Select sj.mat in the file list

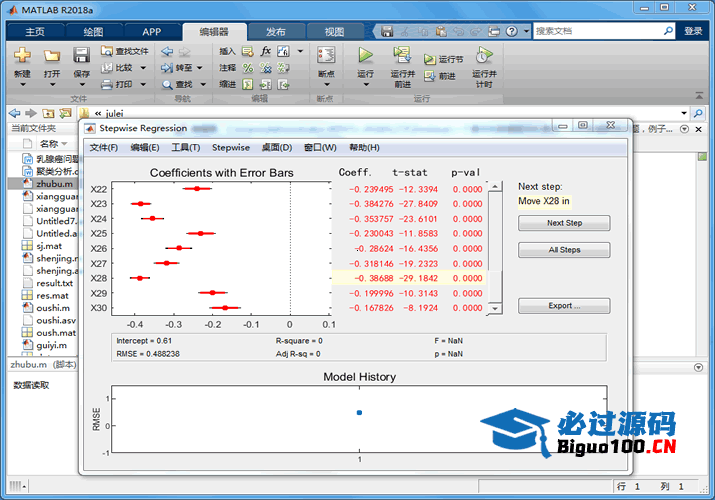(49, 246)
